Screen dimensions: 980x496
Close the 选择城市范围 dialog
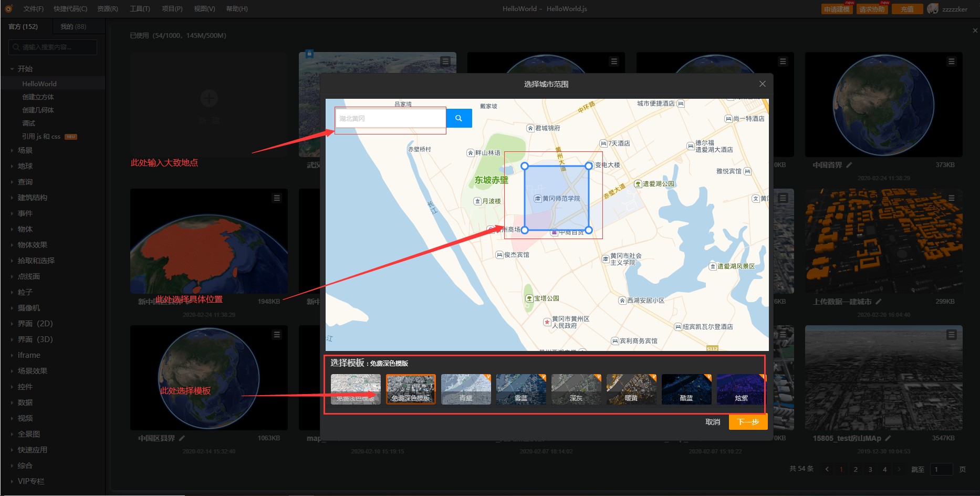(x=763, y=84)
